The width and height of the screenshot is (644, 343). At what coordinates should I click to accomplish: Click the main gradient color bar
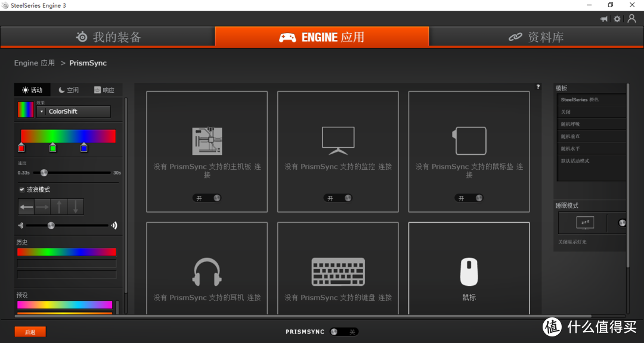68,136
